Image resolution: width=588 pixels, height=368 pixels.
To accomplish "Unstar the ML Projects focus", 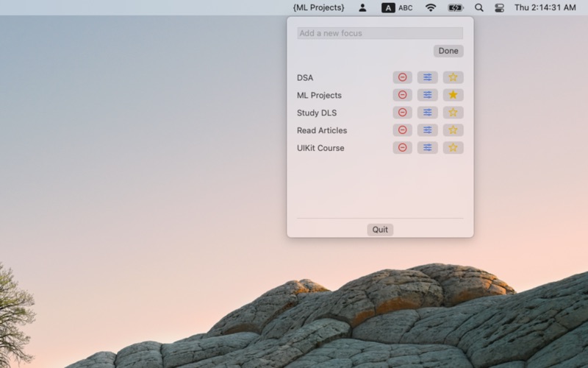I will (453, 95).
